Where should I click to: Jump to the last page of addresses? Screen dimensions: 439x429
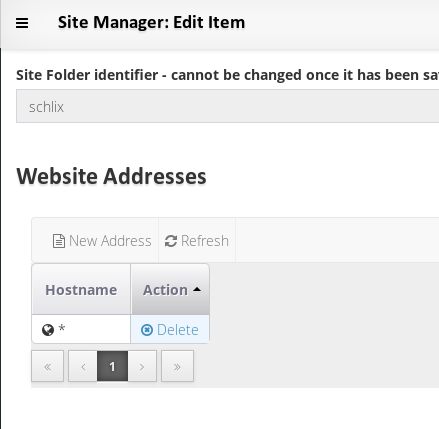[177, 366]
